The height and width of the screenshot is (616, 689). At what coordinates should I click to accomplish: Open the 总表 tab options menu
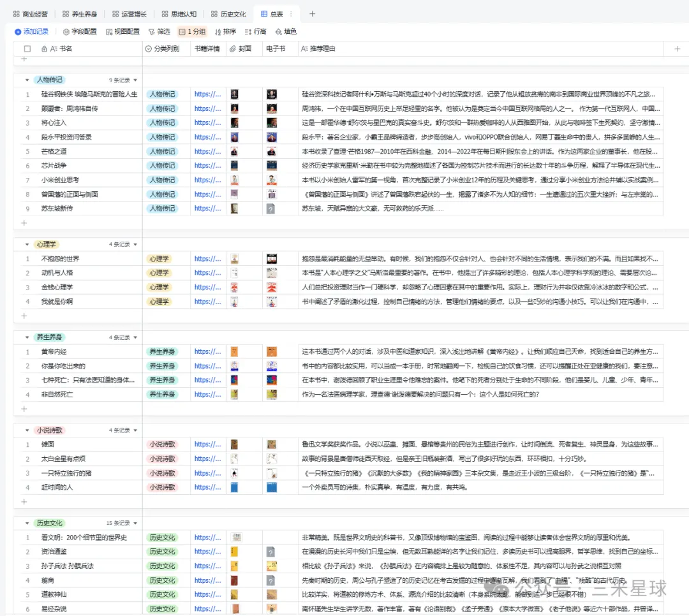pyautogui.click(x=292, y=13)
